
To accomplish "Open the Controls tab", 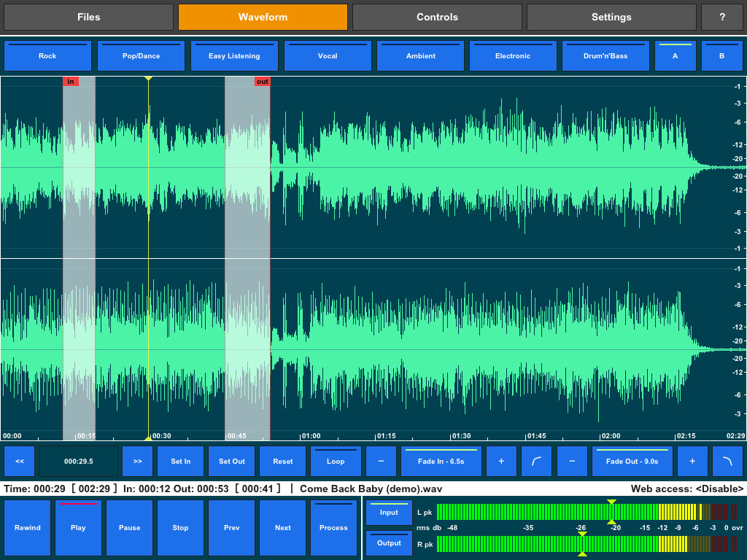I will coord(438,17).
